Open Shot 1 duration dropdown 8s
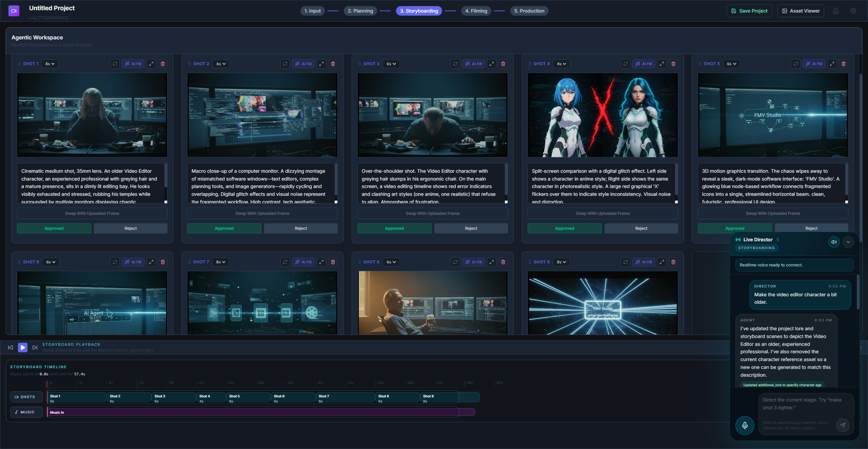 click(x=50, y=64)
